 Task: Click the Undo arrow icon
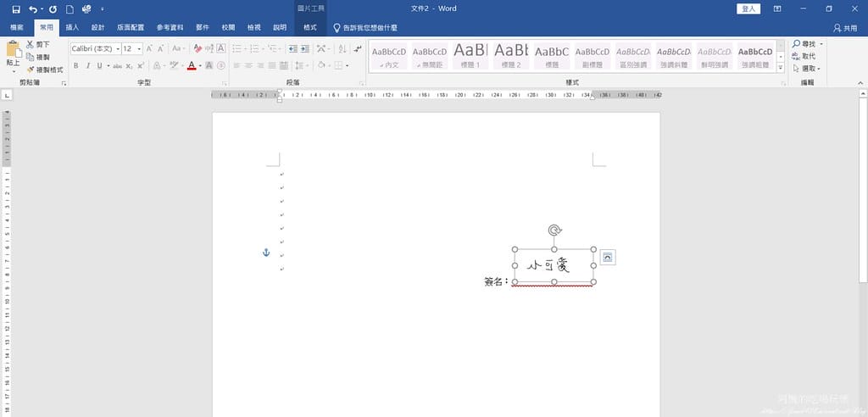tap(33, 8)
